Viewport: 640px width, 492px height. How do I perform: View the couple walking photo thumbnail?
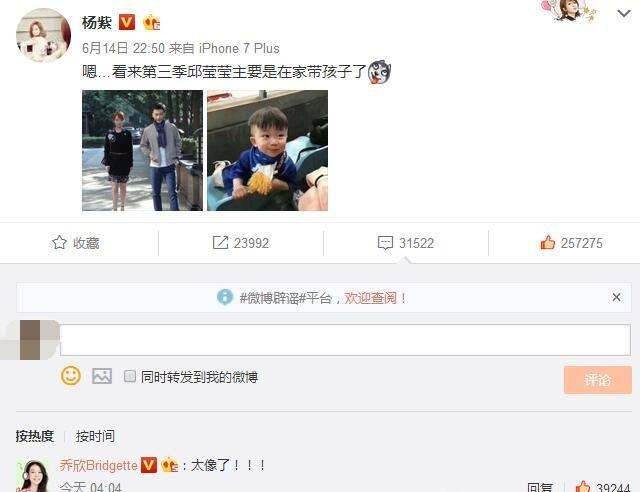pos(142,150)
